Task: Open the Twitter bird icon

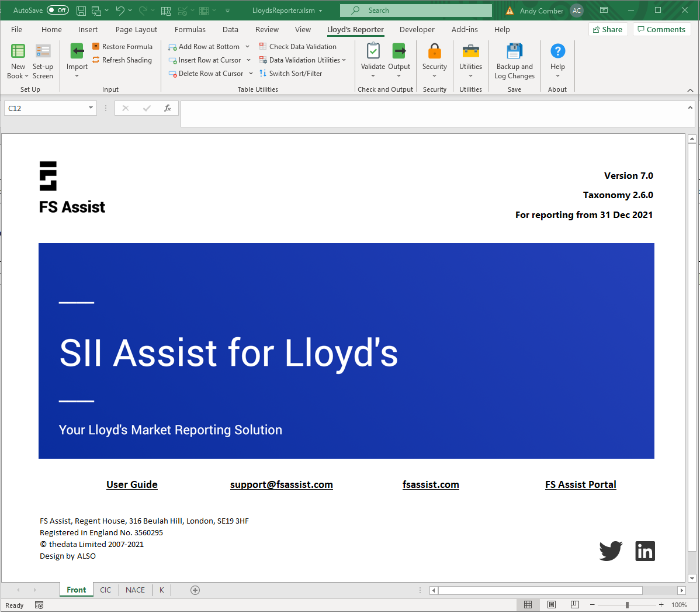Action: pyautogui.click(x=611, y=550)
